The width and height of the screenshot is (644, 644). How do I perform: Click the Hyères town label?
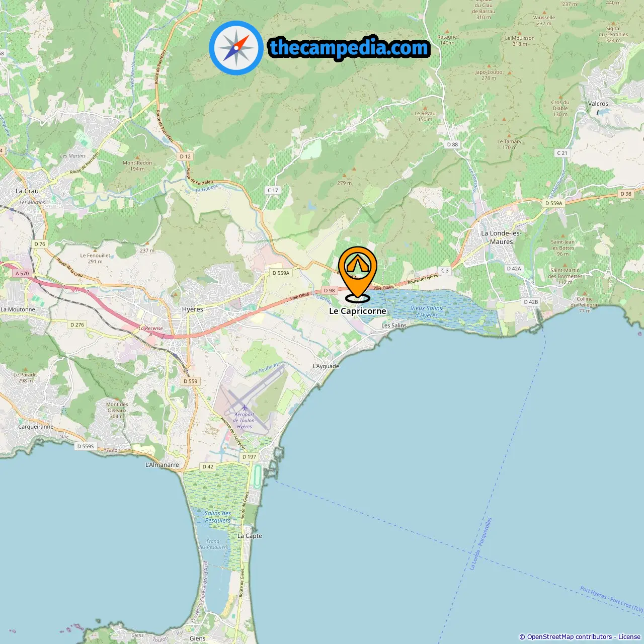point(193,309)
